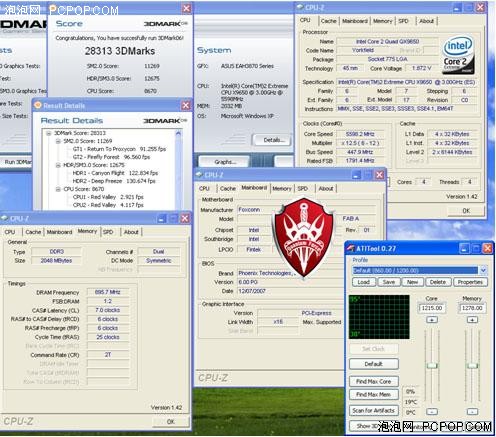496x437 pixels.
Task: Click the Default button in ATITool
Action: pos(374,364)
